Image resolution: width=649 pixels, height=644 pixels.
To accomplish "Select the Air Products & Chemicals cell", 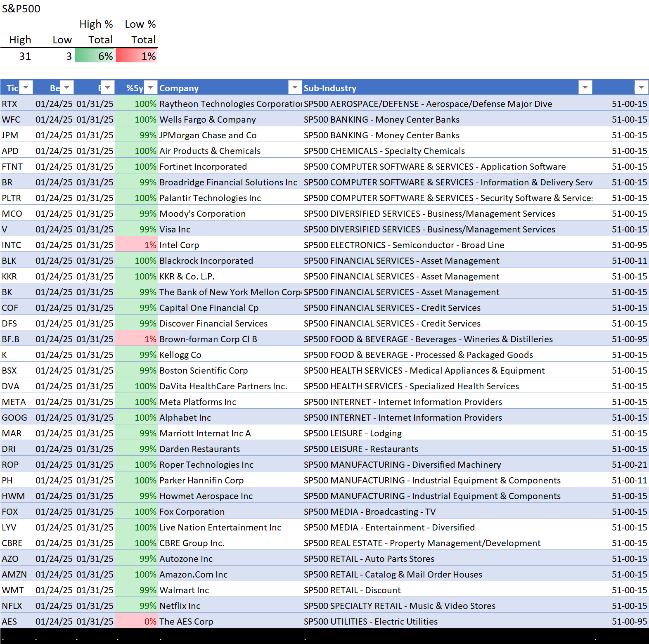I will [x=230, y=151].
